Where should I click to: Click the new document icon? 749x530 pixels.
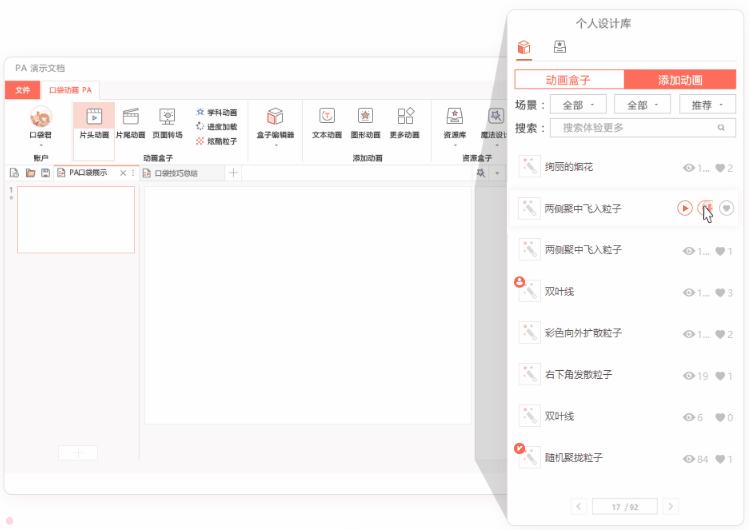coord(14,173)
